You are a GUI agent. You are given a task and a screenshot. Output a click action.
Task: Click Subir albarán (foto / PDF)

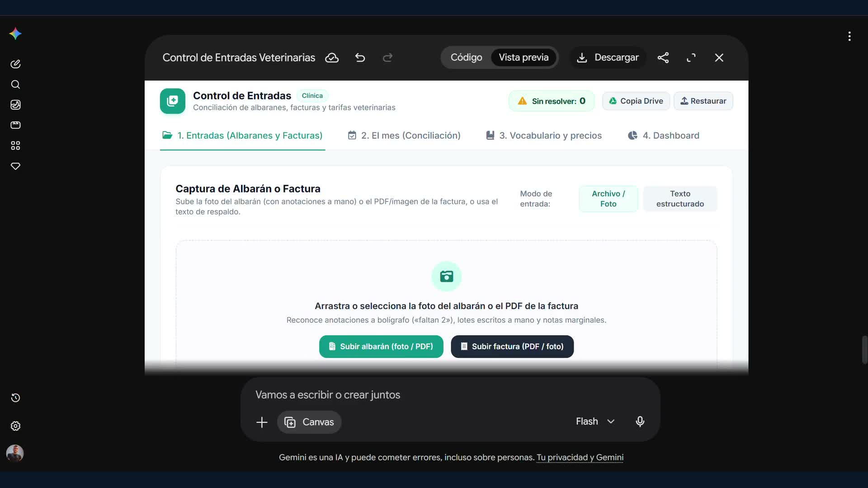point(381,347)
